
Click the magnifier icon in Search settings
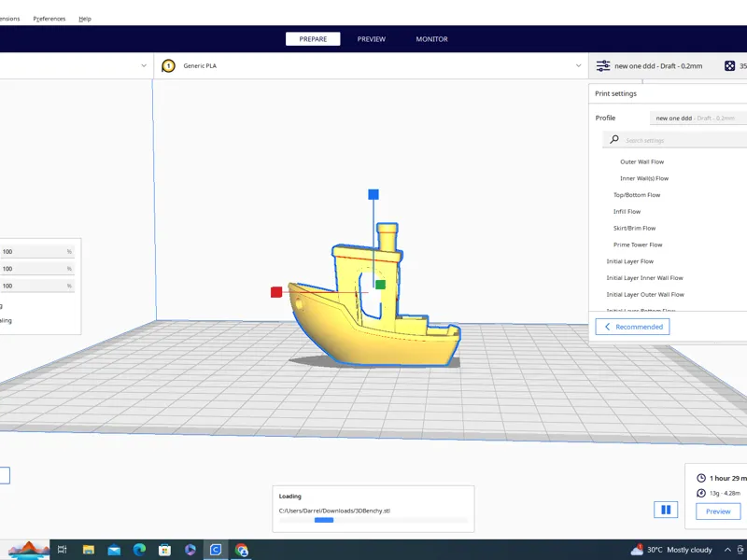tap(614, 139)
